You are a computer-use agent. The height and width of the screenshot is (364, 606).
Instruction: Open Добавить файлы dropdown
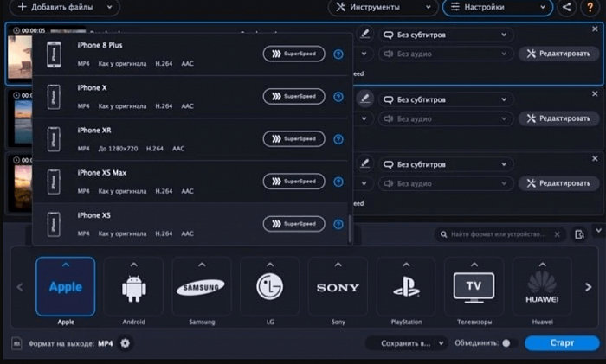click(64, 7)
